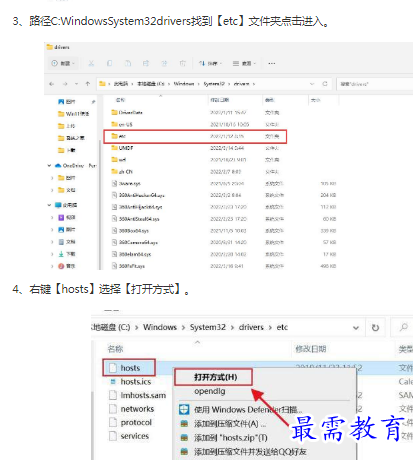Image resolution: width=413 pixels, height=460 pixels.
Task: Expand address history chevron in drivers window
Action: [312, 84]
